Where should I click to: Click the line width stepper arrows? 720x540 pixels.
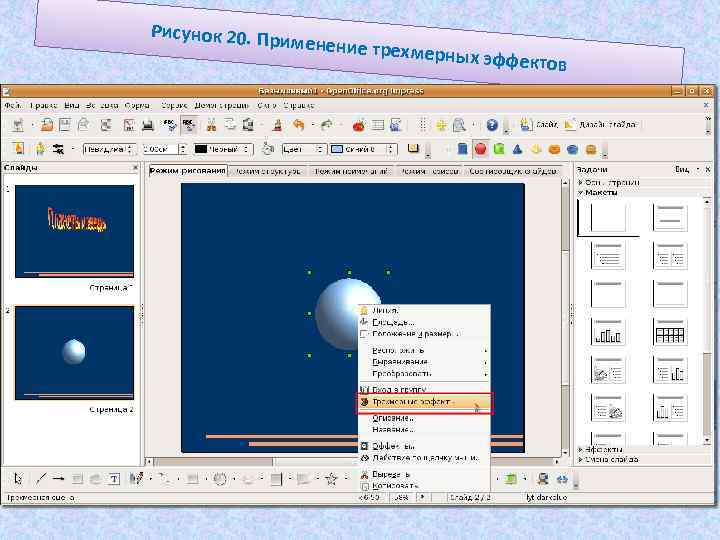point(183,149)
